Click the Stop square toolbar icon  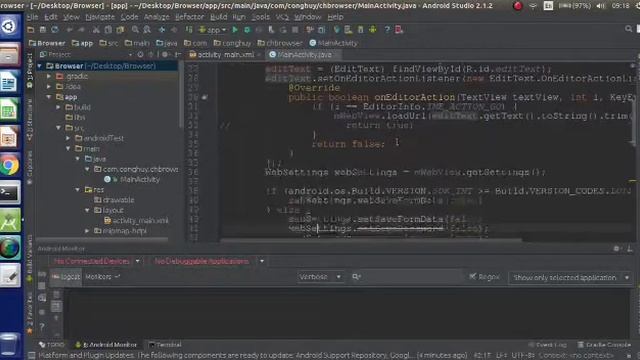click(x=295, y=30)
